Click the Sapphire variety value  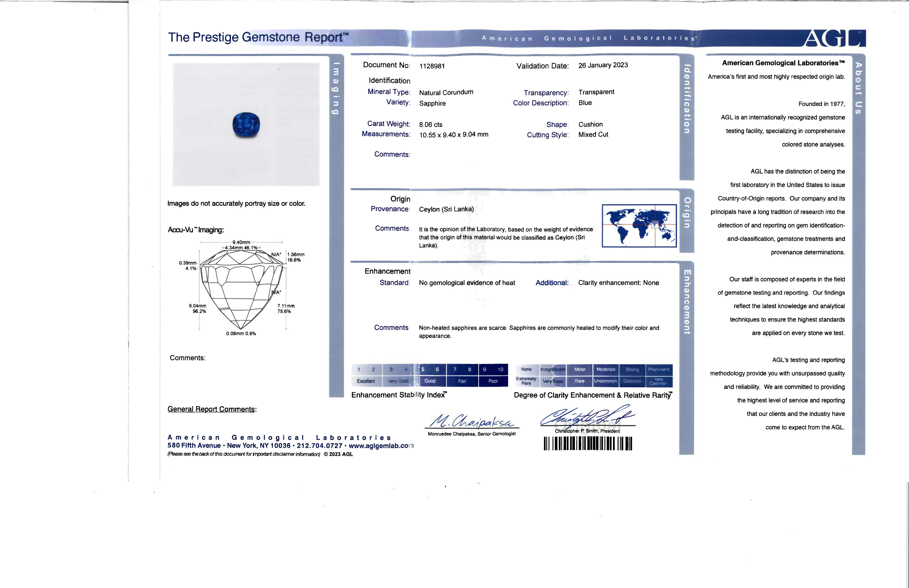(432, 103)
